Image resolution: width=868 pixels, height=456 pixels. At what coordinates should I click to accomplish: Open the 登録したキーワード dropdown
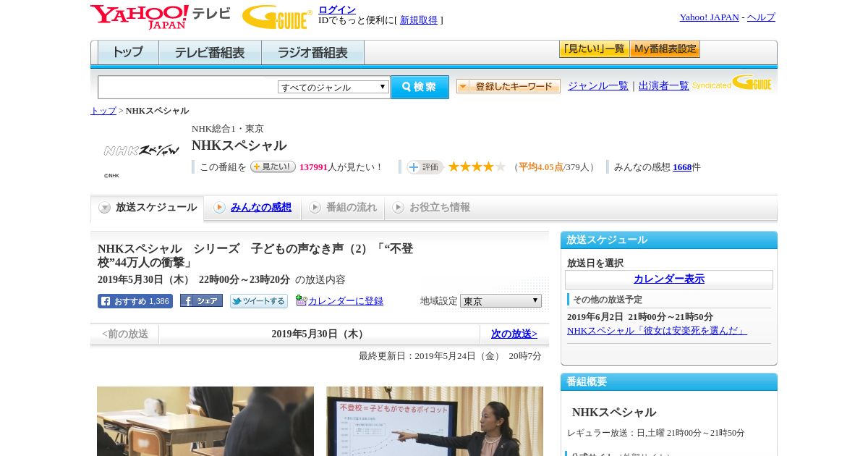click(509, 86)
